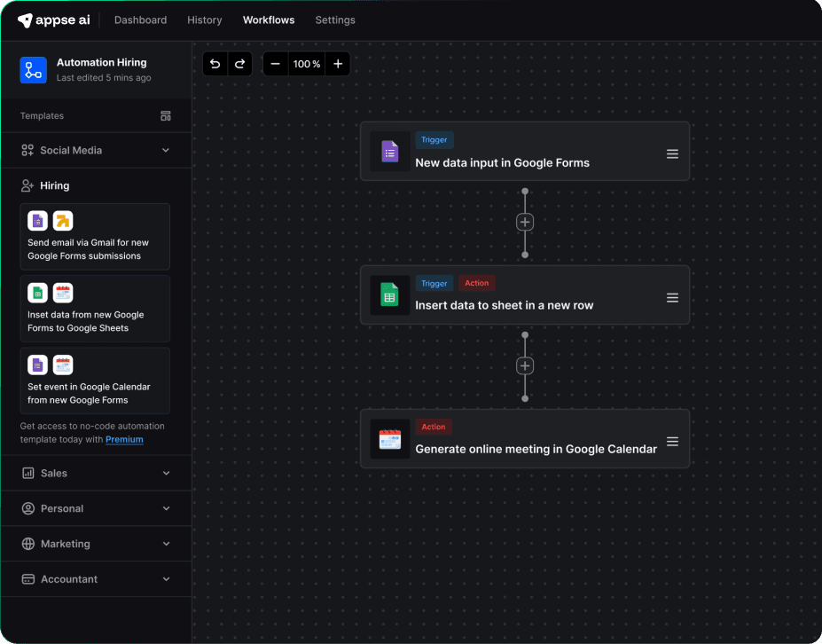822x644 pixels.
Task: Click the Google Forms icon on the trigger node
Action: coord(390,151)
